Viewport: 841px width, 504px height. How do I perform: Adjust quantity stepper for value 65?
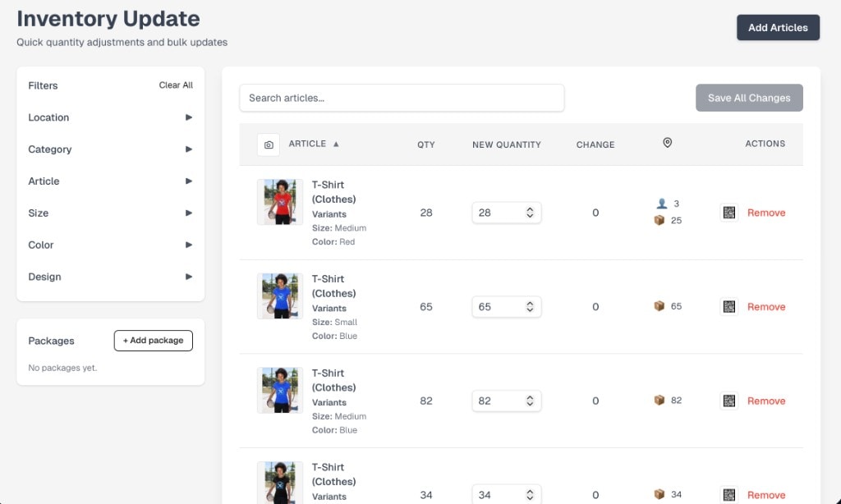[530, 307]
